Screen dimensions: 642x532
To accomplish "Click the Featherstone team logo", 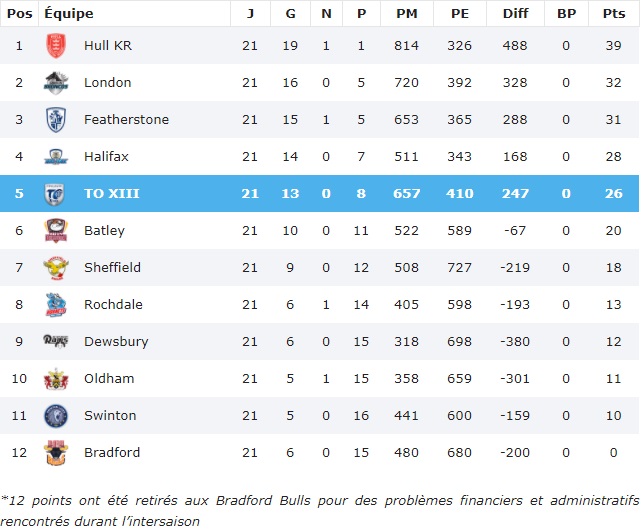I will pos(56,120).
